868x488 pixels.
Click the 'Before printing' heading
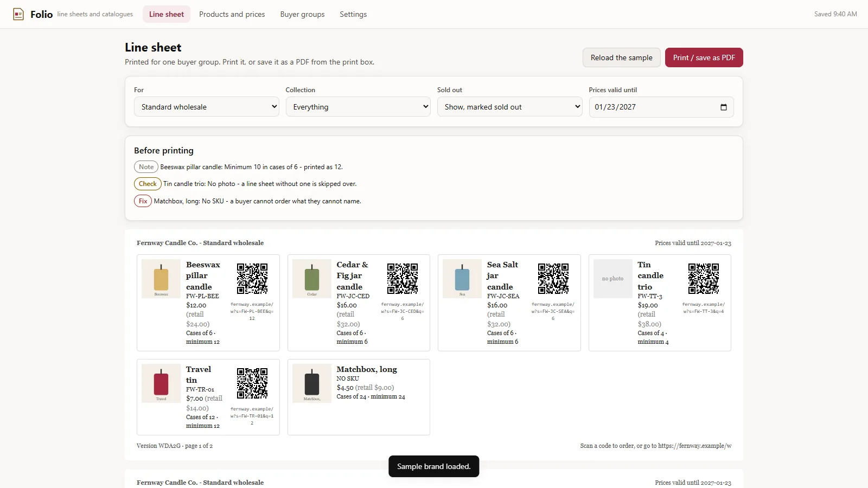coord(164,151)
